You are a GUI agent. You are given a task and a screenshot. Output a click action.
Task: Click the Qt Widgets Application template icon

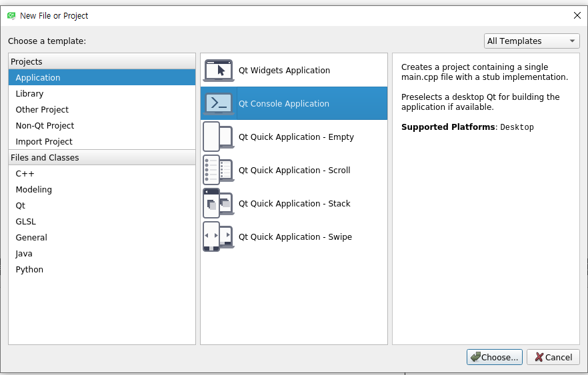pyautogui.click(x=219, y=71)
